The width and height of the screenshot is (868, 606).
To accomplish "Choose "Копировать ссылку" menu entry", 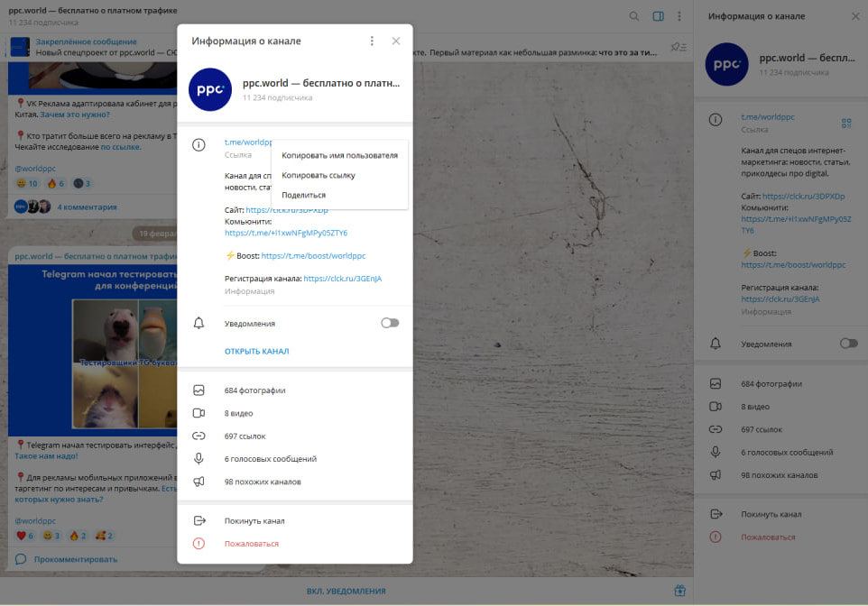I will [319, 175].
